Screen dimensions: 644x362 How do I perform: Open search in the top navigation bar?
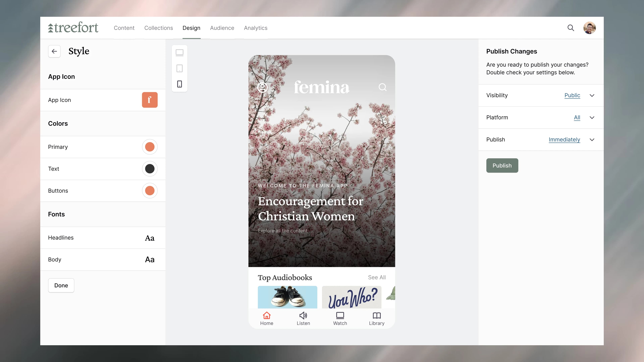(x=571, y=28)
